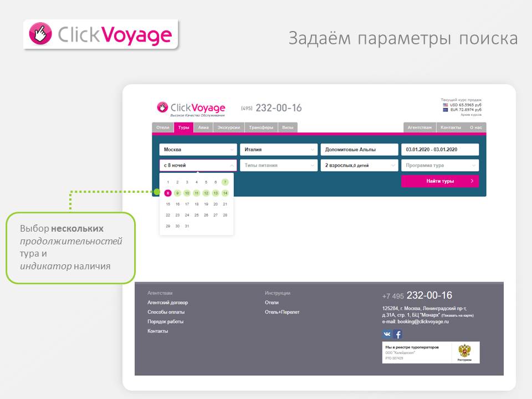Open the Агентский договор link
The image size is (532, 399).
167,303
